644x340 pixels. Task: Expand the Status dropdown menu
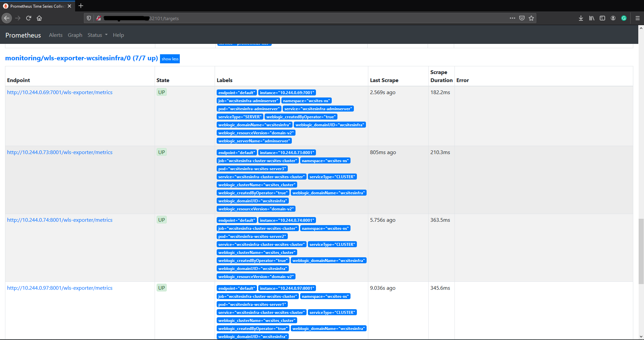point(98,35)
